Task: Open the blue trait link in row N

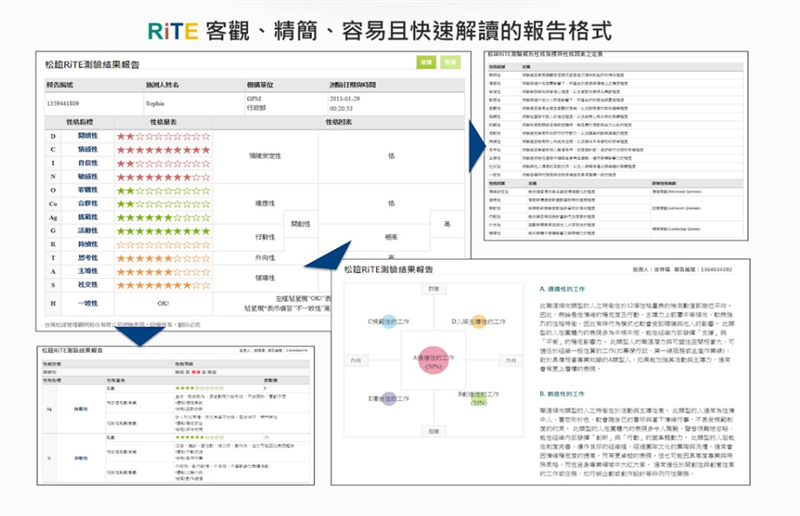Action: (x=88, y=177)
